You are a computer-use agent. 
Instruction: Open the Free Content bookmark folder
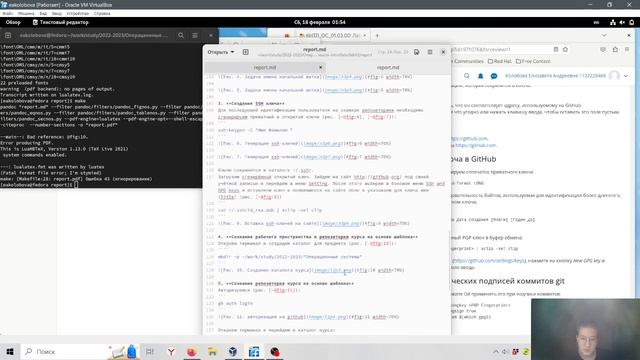click(533, 61)
